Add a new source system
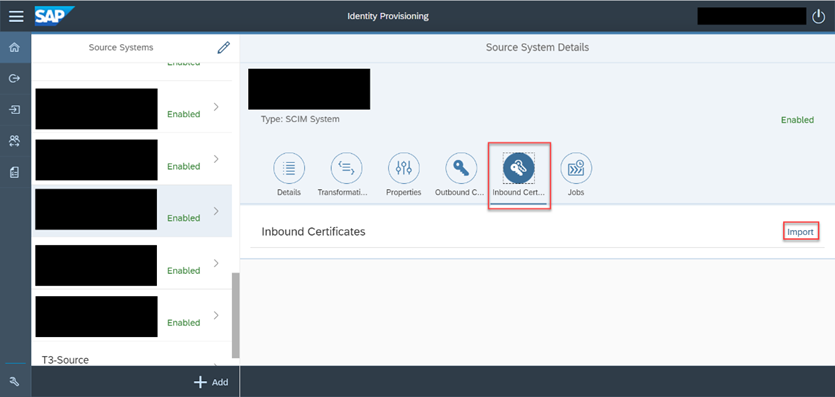 [211, 382]
